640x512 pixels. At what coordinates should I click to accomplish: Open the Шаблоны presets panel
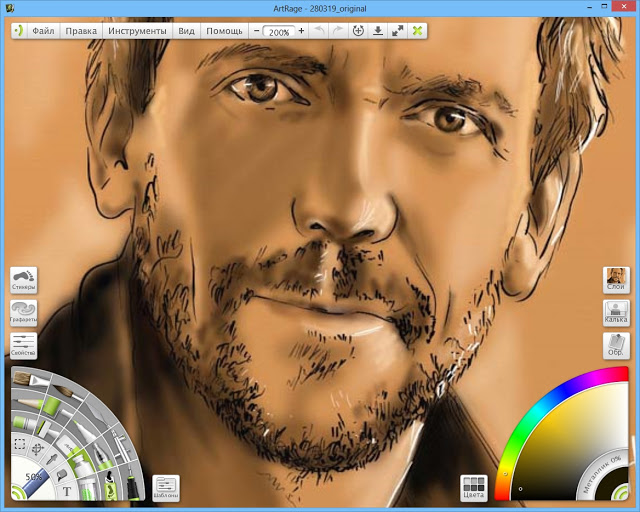pyautogui.click(x=166, y=488)
